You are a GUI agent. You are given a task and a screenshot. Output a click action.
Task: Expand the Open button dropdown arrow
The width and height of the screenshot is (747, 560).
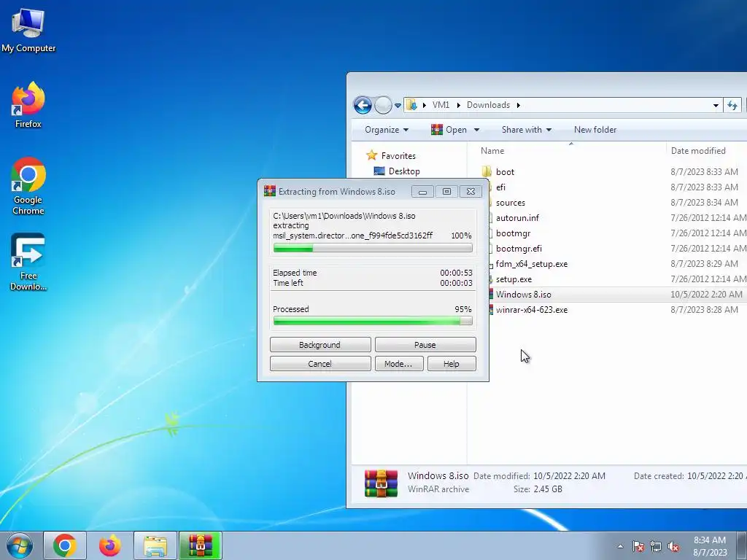point(476,130)
